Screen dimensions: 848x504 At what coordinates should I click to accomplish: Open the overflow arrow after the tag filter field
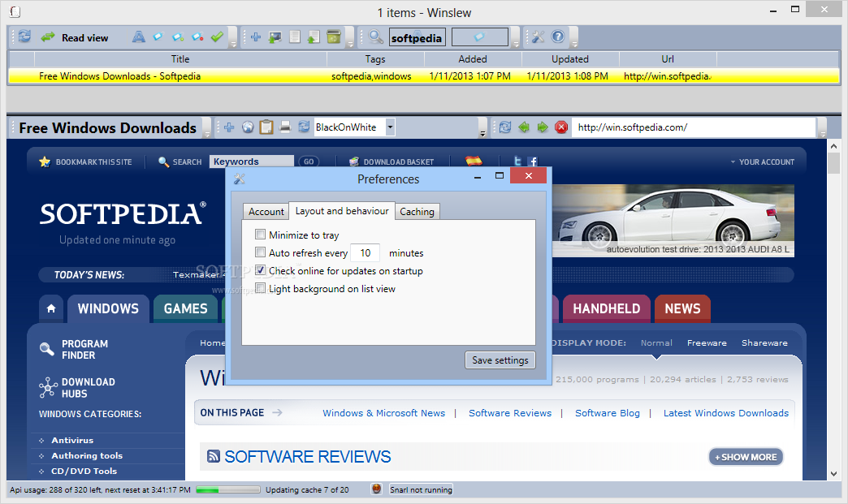516,38
